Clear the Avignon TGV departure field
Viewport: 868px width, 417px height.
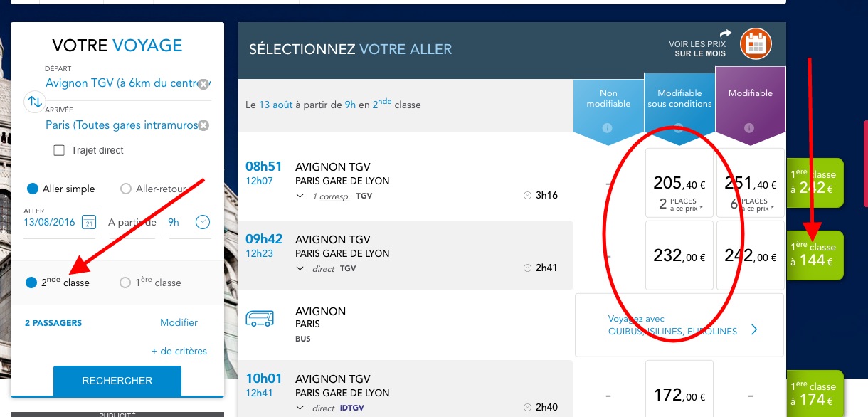tap(205, 83)
